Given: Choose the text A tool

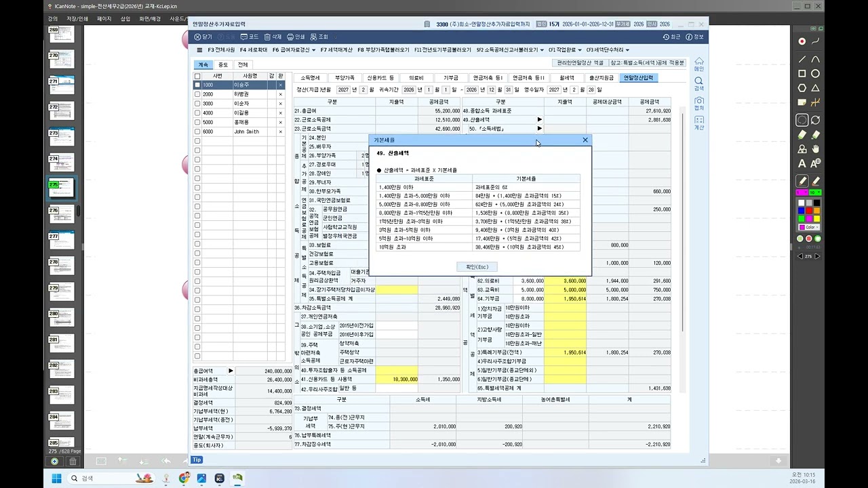Looking at the screenshot, I should click(802, 163).
